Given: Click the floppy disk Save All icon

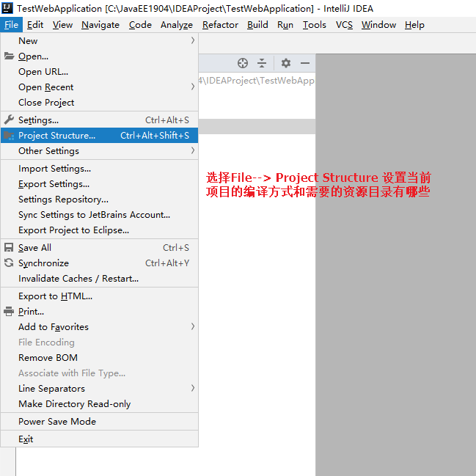Looking at the screenshot, I should 9,248.
